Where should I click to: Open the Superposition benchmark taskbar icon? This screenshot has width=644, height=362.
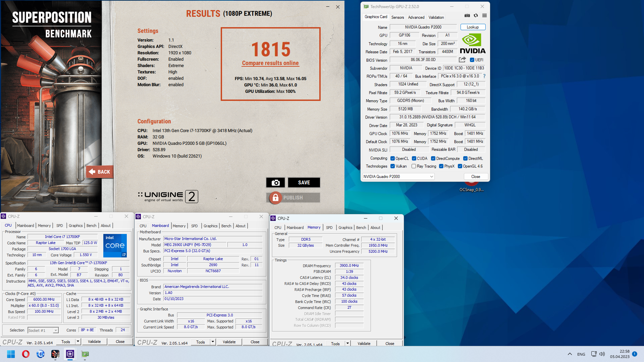(x=55, y=354)
